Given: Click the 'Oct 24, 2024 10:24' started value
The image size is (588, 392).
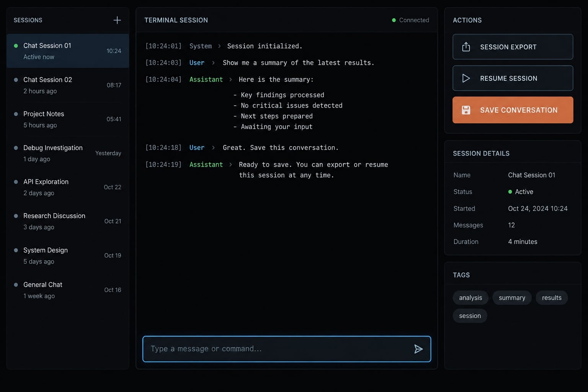Looking at the screenshot, I should point(538,209).
